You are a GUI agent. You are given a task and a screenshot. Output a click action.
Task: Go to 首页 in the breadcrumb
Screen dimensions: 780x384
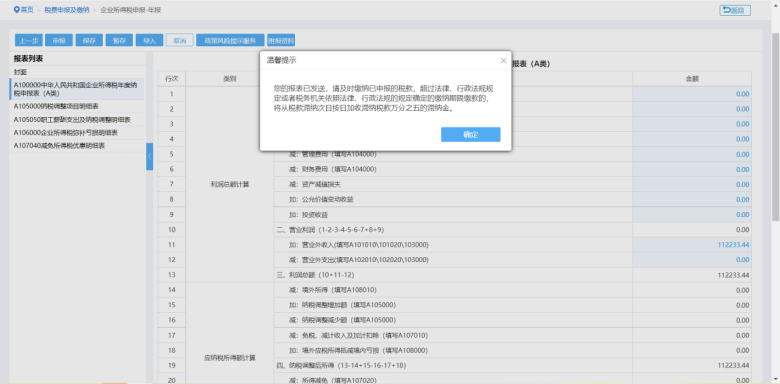[27, 10]
